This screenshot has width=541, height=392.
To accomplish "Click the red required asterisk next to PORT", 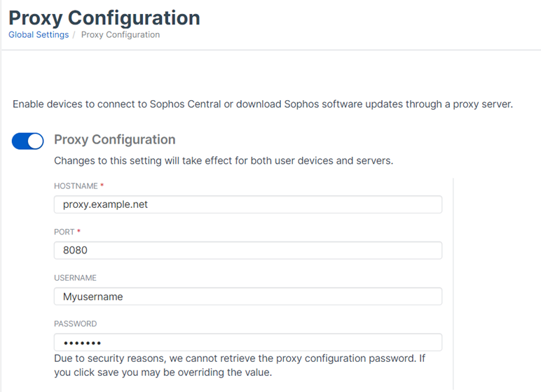I will click(x=78, y=231).
